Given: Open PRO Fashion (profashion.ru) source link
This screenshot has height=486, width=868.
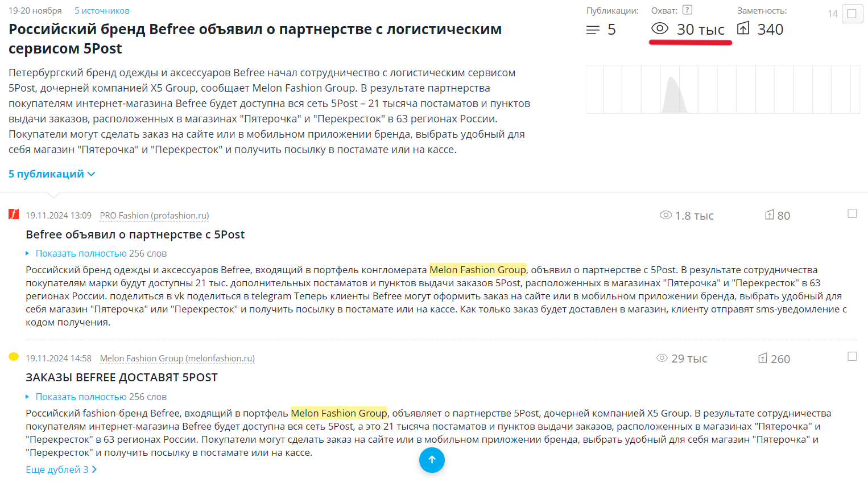Looking at the screenshot, I should (x=154, y=216).
